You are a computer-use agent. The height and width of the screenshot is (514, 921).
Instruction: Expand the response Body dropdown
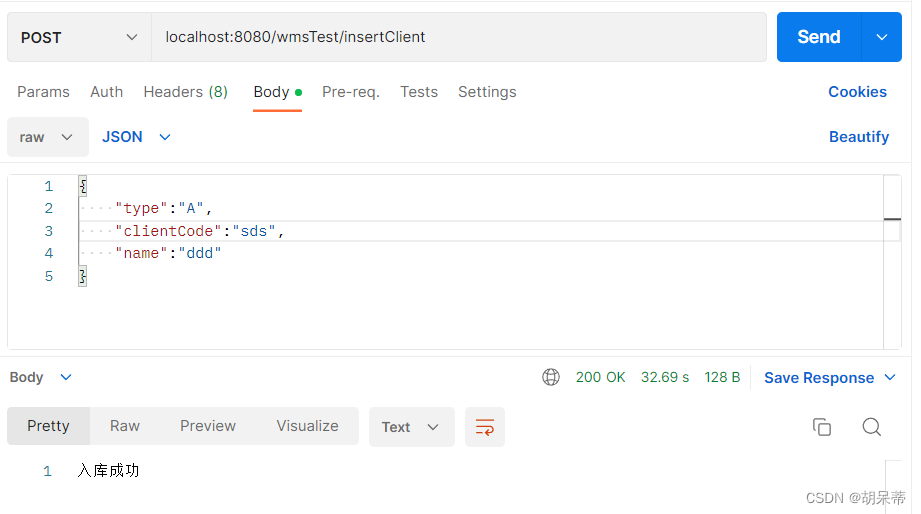click(41, 377)
